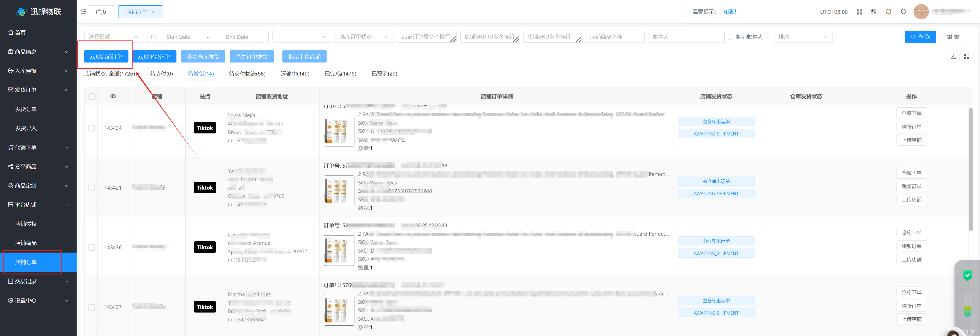The height and width of the screenshot is (336, 980).
Task: Click the column layout grid icon
Action: coord(966,57)
